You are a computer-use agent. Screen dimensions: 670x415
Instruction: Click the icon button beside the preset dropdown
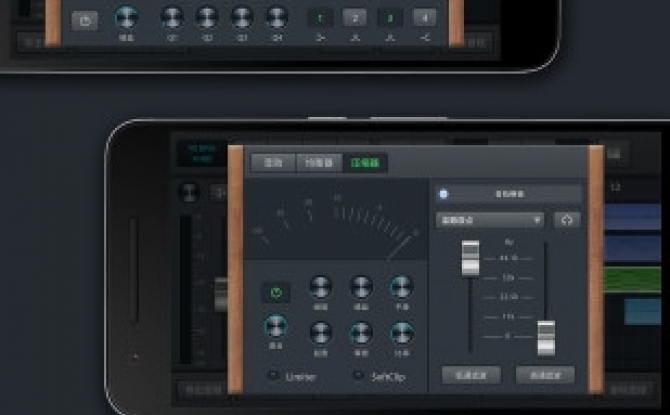pyautogui.click(x=567, y=220)
